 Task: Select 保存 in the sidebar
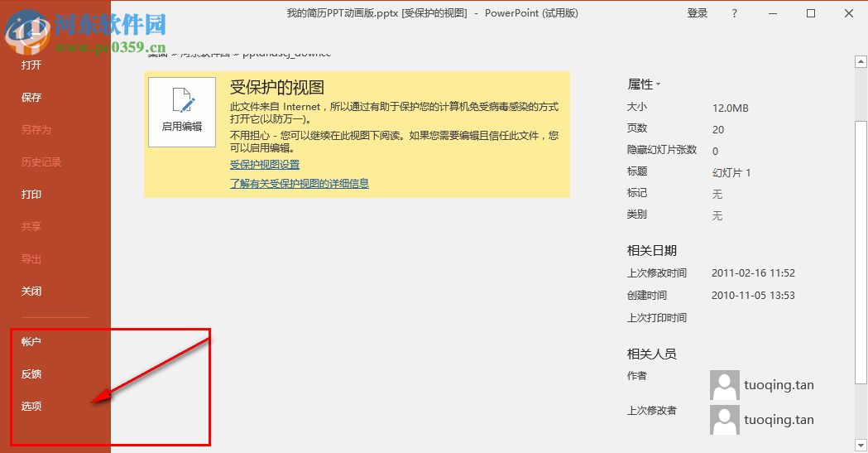[x=31, y=98]
